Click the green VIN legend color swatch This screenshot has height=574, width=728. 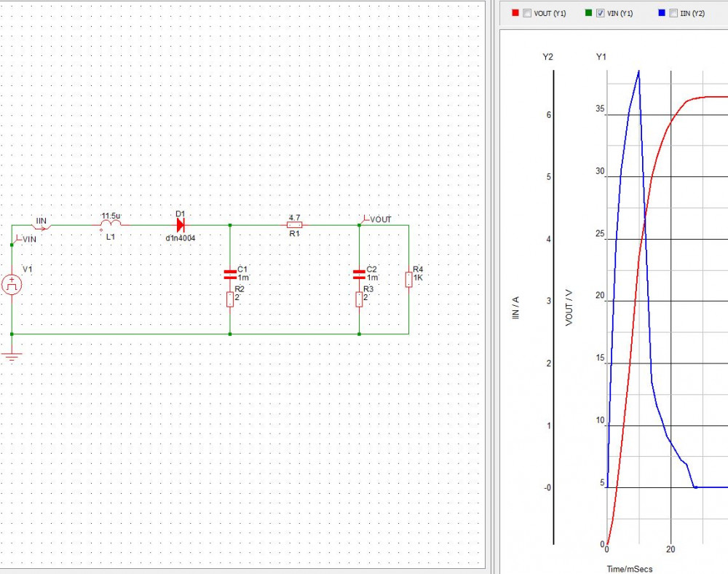pyautogui.click(x=588, y=13)
